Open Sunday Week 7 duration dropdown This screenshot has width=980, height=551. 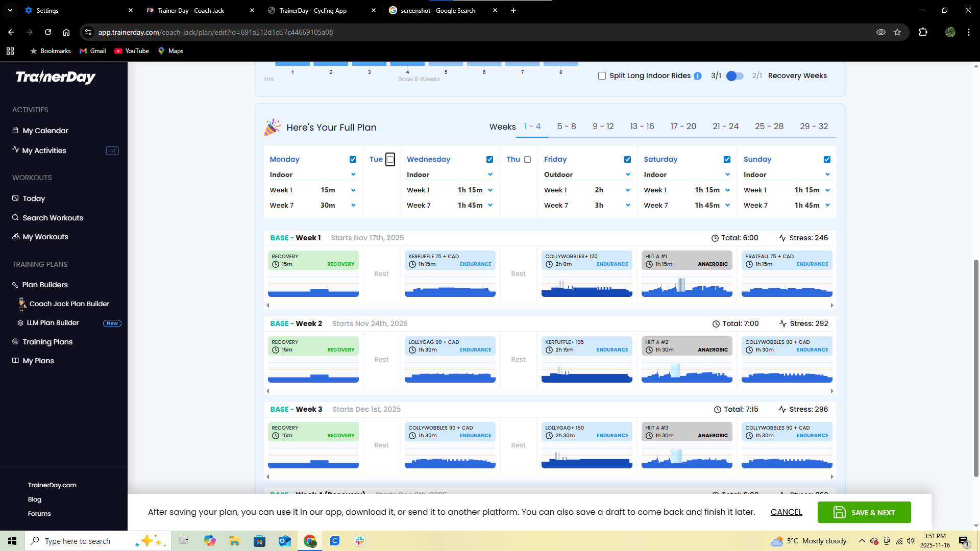827,205
